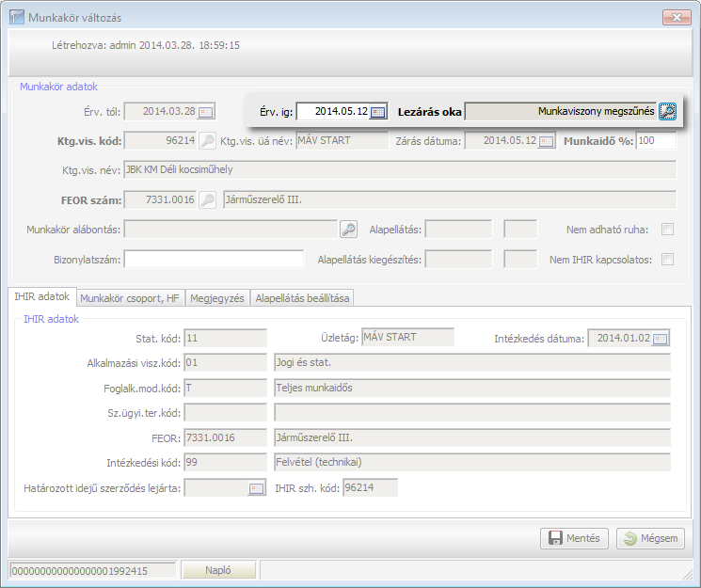Click the Bizonylatszám input field

pyautogui.click(x=214, y=260)
